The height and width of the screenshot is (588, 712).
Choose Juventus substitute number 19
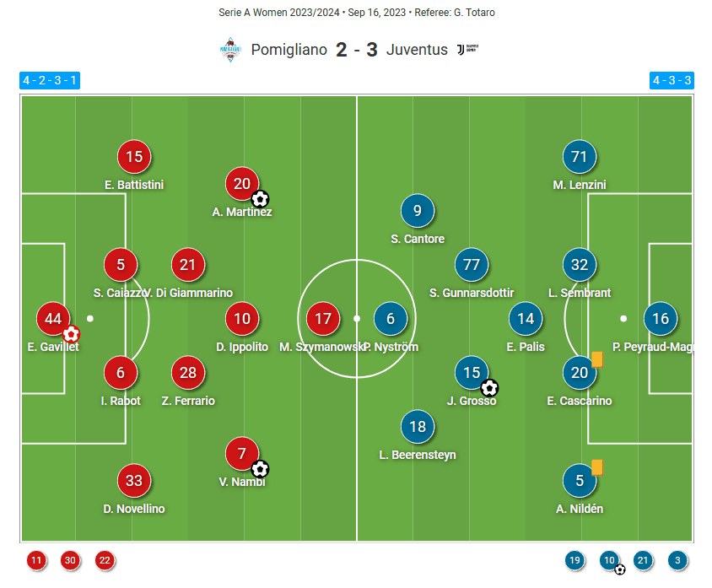(x=575, y=560)
